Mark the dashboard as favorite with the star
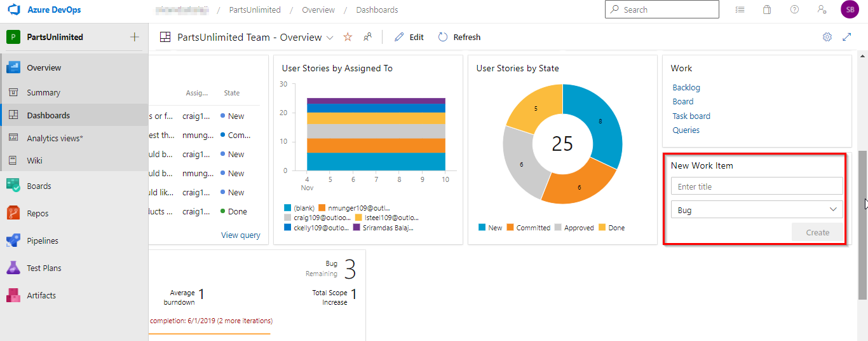The width and height of the screenshot is (868, 341). tap(348, 37)
